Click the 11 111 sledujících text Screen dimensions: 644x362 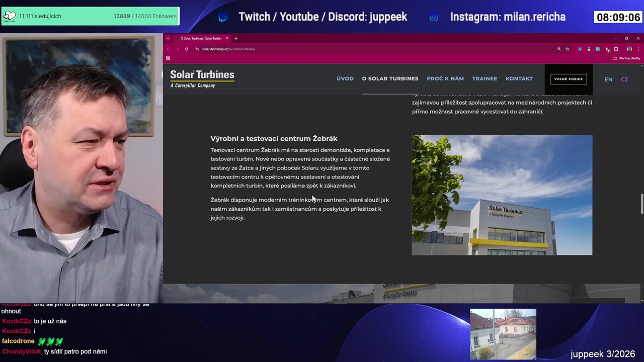pos(40,16)
